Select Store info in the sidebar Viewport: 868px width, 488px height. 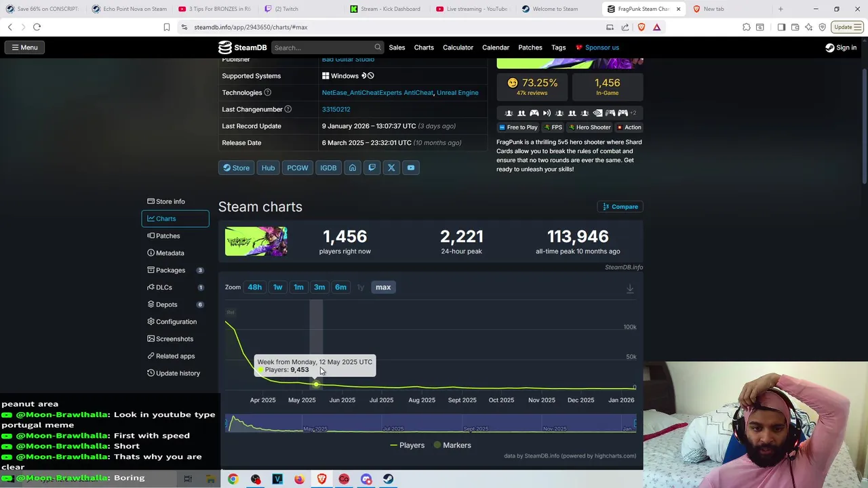(x=175, y=201)
